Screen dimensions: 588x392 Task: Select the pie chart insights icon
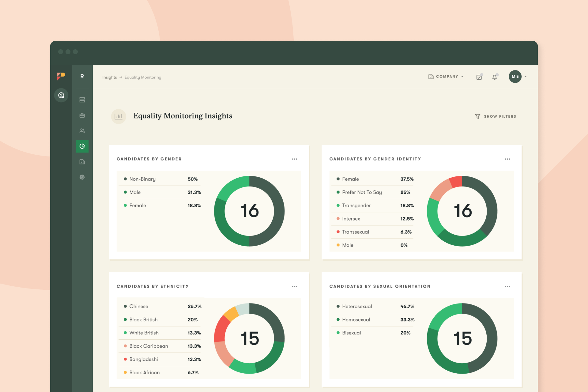click(82, 146)
